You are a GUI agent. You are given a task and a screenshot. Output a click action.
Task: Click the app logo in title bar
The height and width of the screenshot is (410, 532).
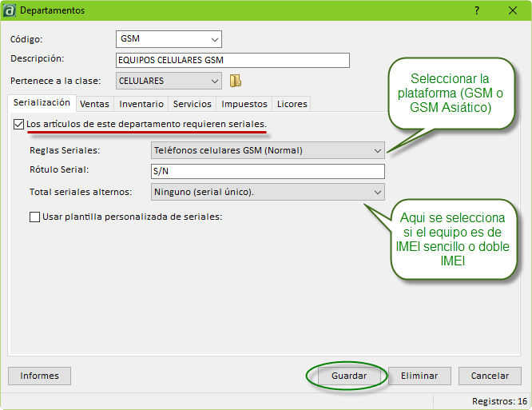[x=10, y=10]
